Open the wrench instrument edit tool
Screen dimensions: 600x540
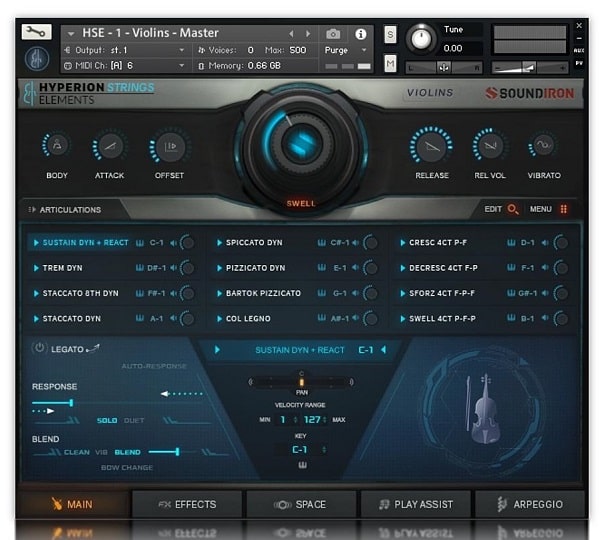[36, 32]
